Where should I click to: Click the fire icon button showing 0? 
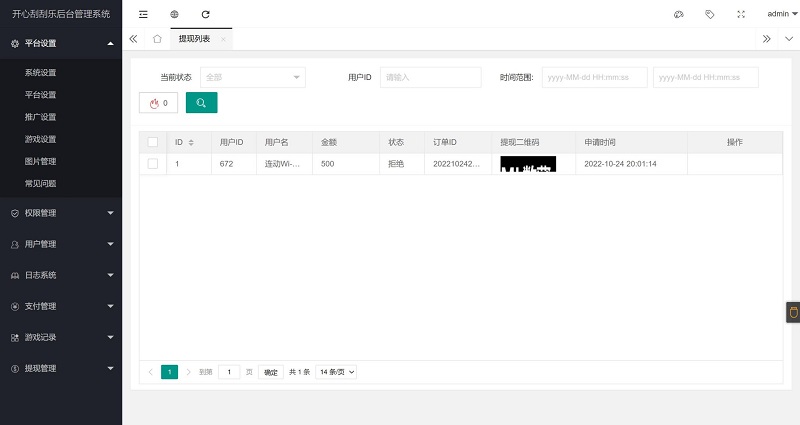pos(158,102)
